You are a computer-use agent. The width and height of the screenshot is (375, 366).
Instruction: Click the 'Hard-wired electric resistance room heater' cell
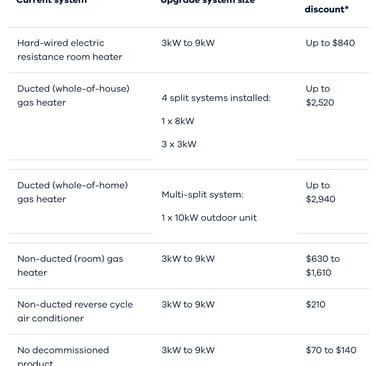pos(70,50)
